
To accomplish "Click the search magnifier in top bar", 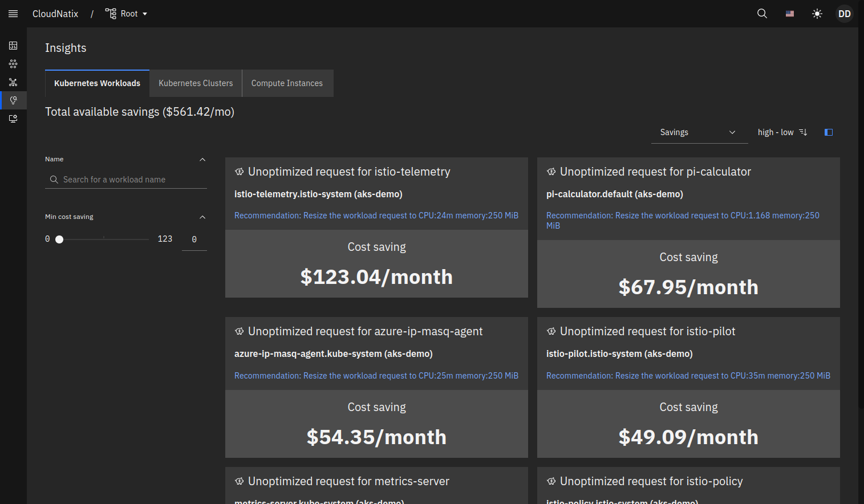I will tap(762, 14).
